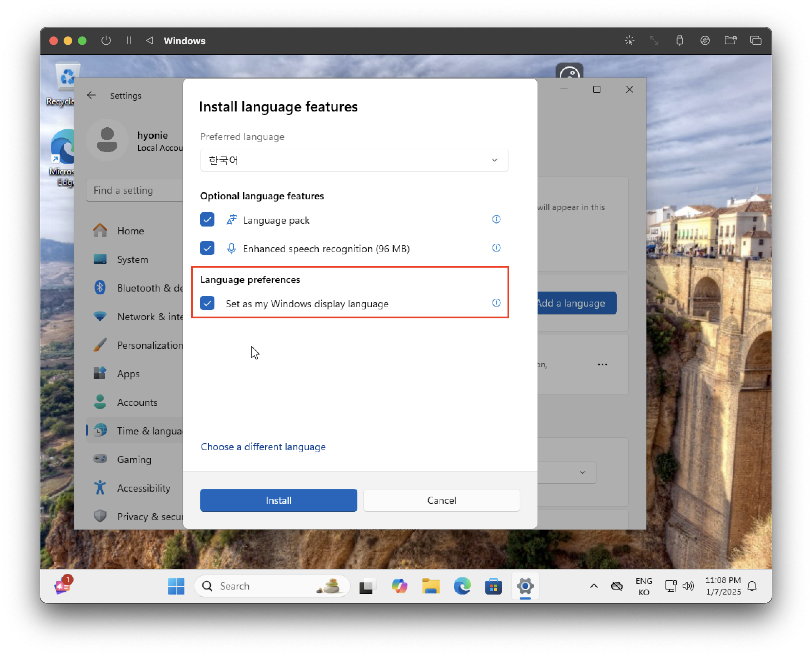
Task: Uncheck the Language pack checkbox
Action: click(207, 219)
